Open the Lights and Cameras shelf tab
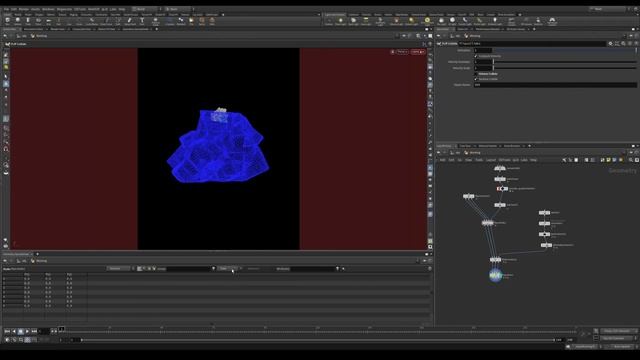This screenshot has height=360, width=640. coord(335,15)
